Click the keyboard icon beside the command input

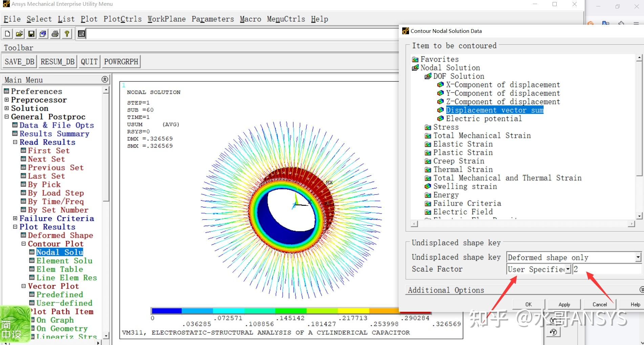tap(81, 34)
